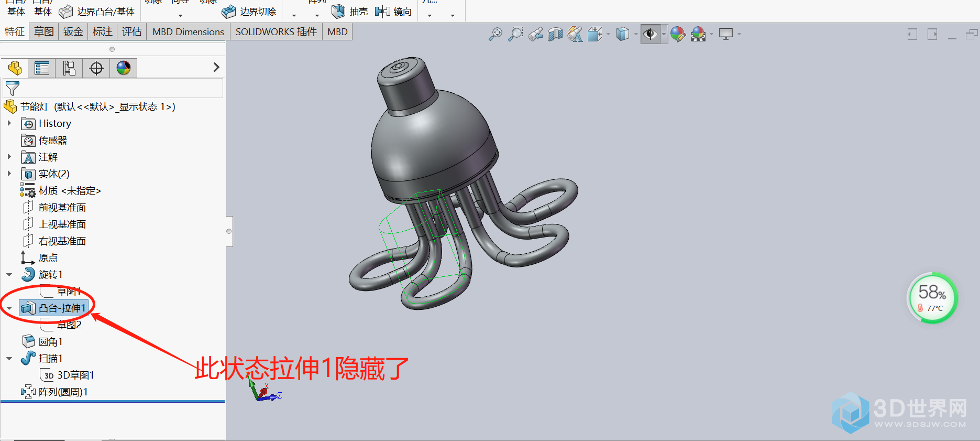This screenshot has height=441, width=980.
Task: Click the expand panel right window icon
Action: click(932, 35)
